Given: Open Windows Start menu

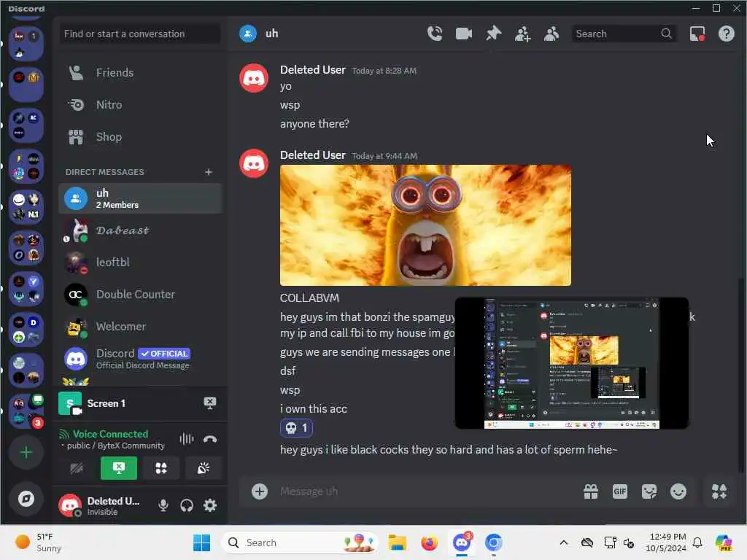Looking at the screenshot, I should [x=201, y=542].
